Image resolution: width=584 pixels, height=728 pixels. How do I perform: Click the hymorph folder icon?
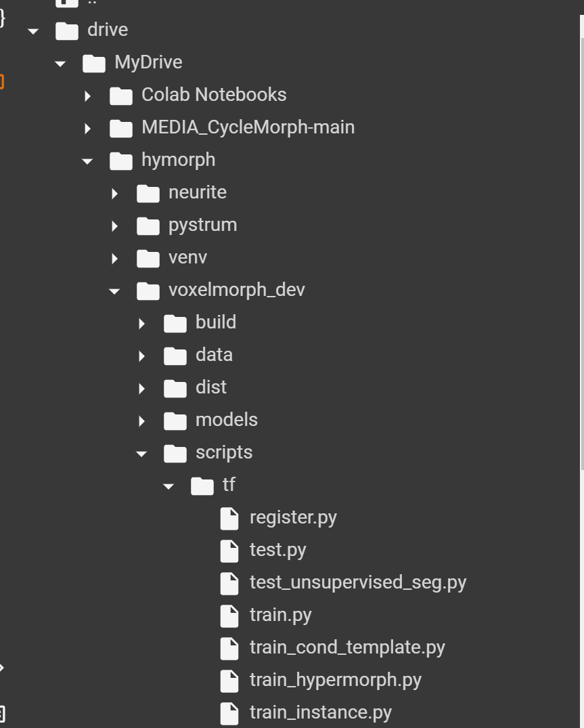tap(121, 160)
